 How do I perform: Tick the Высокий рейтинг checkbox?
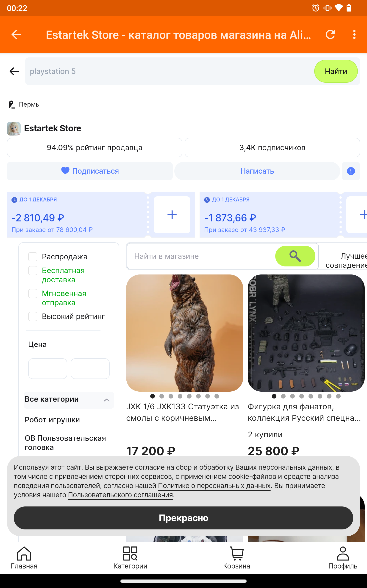(x=33, y=316)
